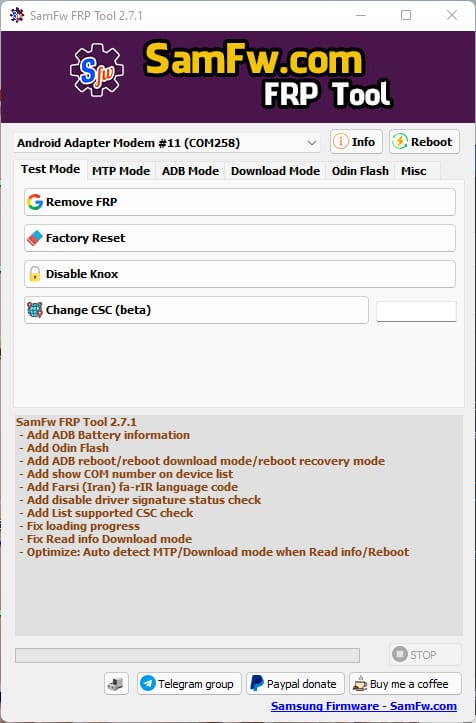476x723 pixels.
Task: Open the ADB Mode tab
Action: pyautogui.click(x=190, y=171)
